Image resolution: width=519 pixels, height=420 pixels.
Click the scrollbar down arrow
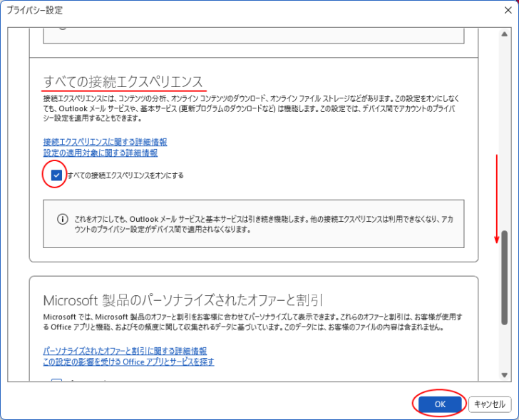coord(504,375)
